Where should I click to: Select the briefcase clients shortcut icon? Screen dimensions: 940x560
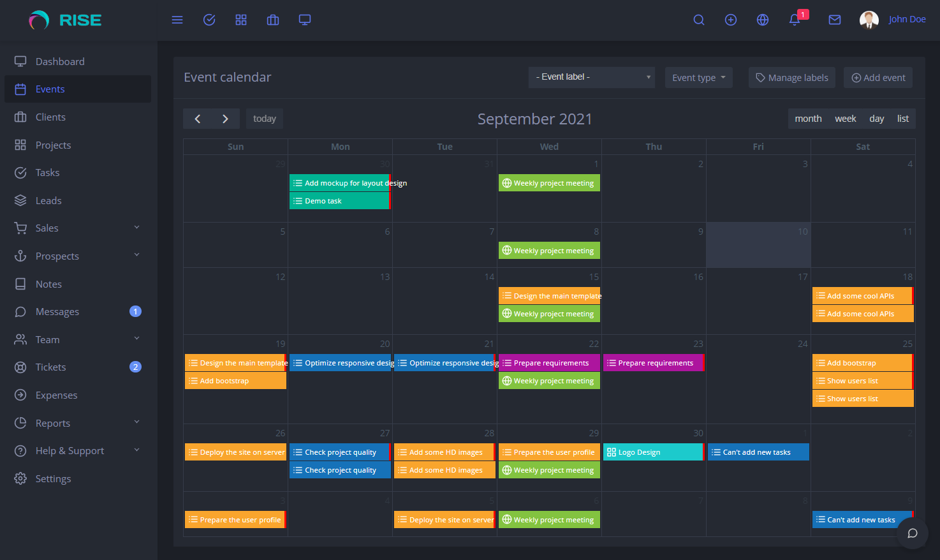pyautogui.click(x=273, y=20)
